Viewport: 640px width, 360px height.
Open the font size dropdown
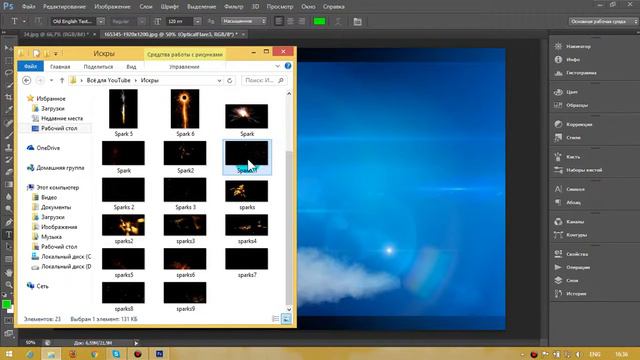click(x=197, y=21)
